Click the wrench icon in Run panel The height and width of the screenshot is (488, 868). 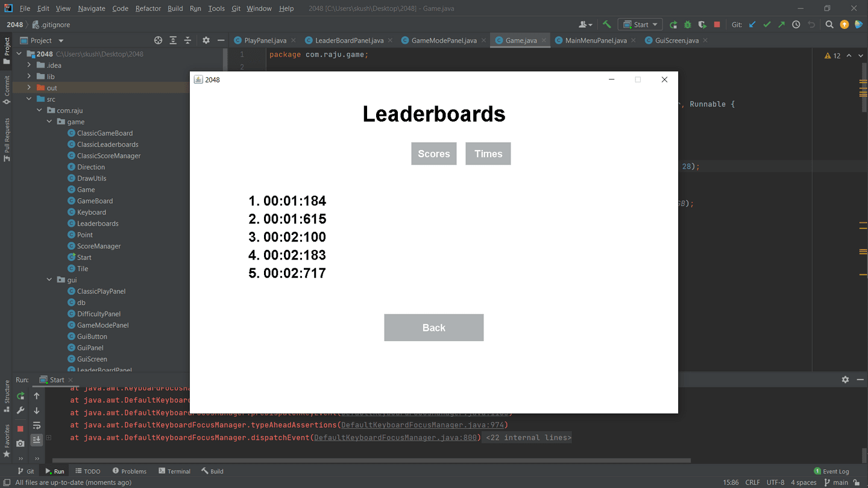pos(20,411)
